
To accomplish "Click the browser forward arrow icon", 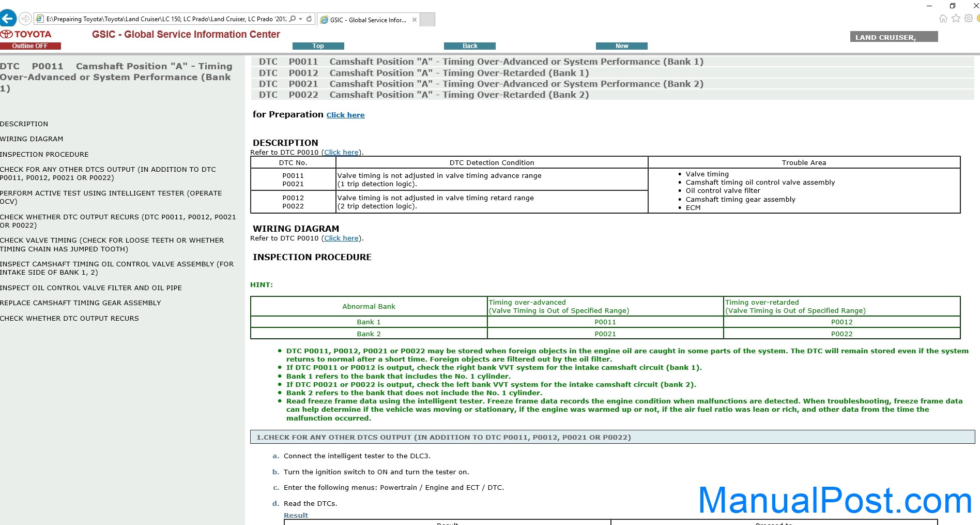I will (25, 19).
